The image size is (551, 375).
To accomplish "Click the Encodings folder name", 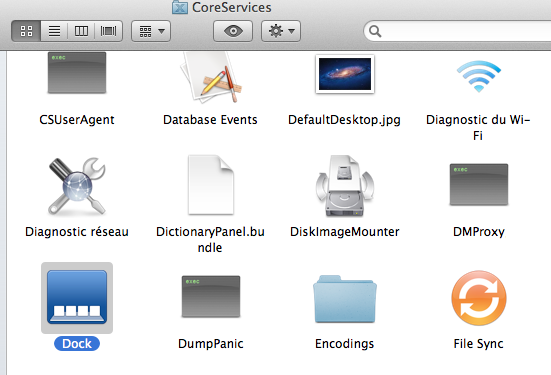I will click(344, 344).
